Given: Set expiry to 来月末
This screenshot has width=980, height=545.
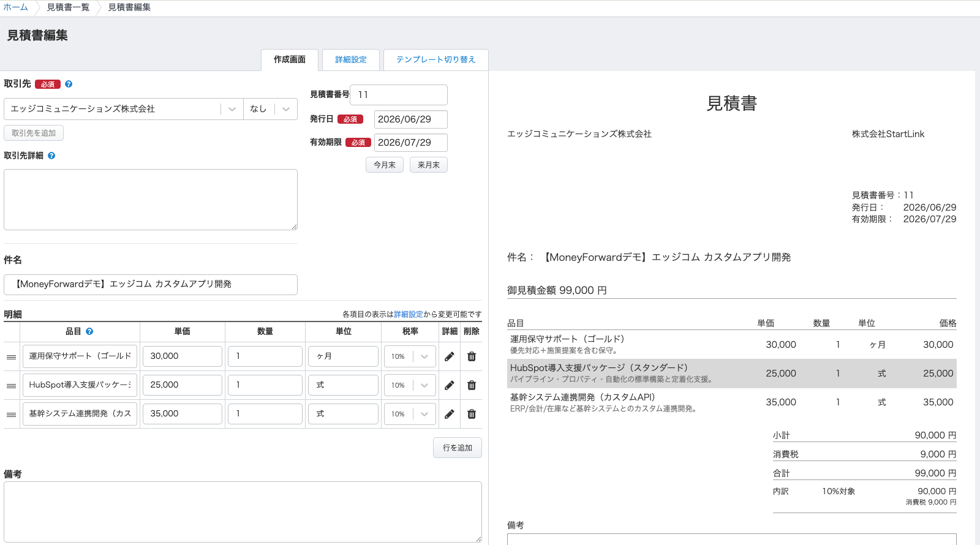Looking at the screenshot, I should pos(429,165).
